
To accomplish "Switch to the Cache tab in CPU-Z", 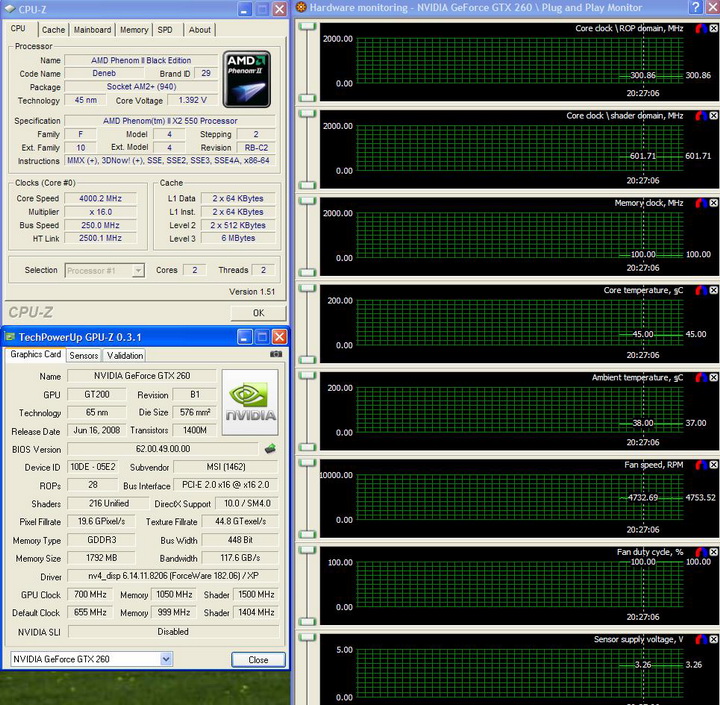I will [x=53, y=30].
